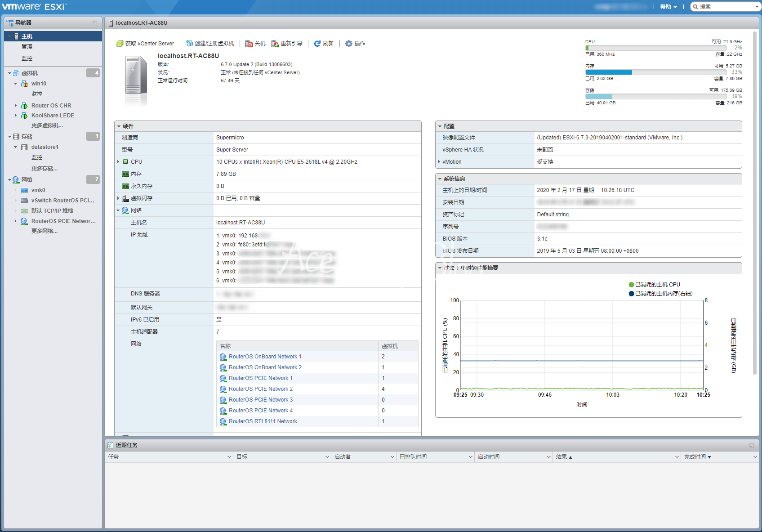
Task: Collapse the storage (存储) tree
Action: (x=9, y=137)
